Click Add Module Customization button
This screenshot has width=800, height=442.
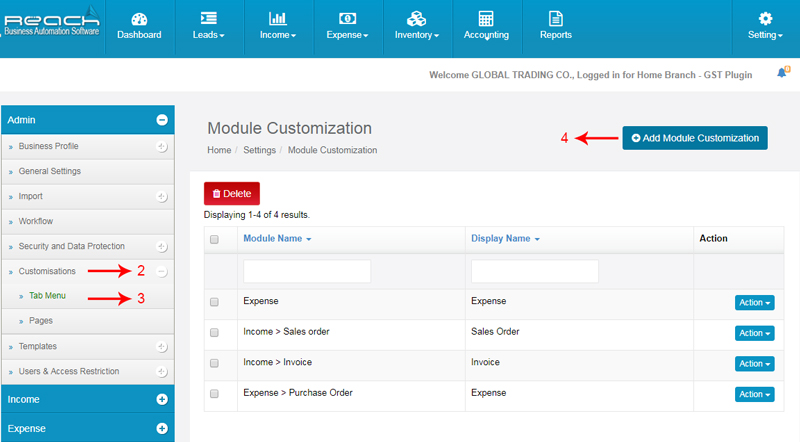click(x=695, y=138)
